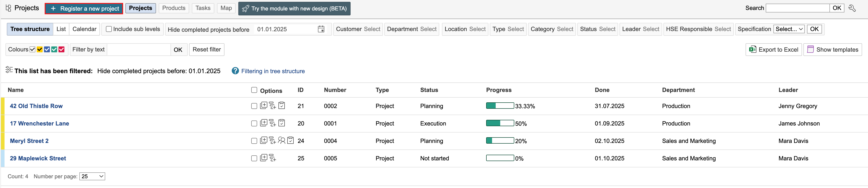Click the participants icon for Meryl Street 2
Image resolution: width=868 pixels, height=188 pixels.
pyautogui.click(x=281, y=141)
